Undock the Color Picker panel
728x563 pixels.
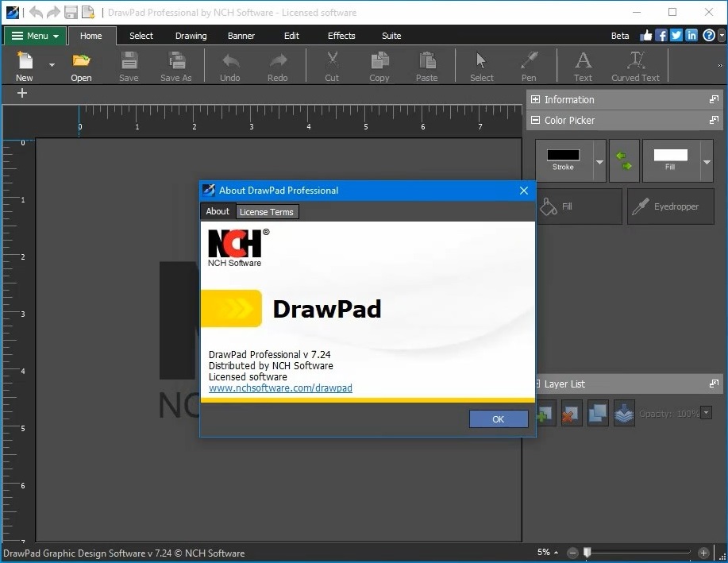coord(714,121)
